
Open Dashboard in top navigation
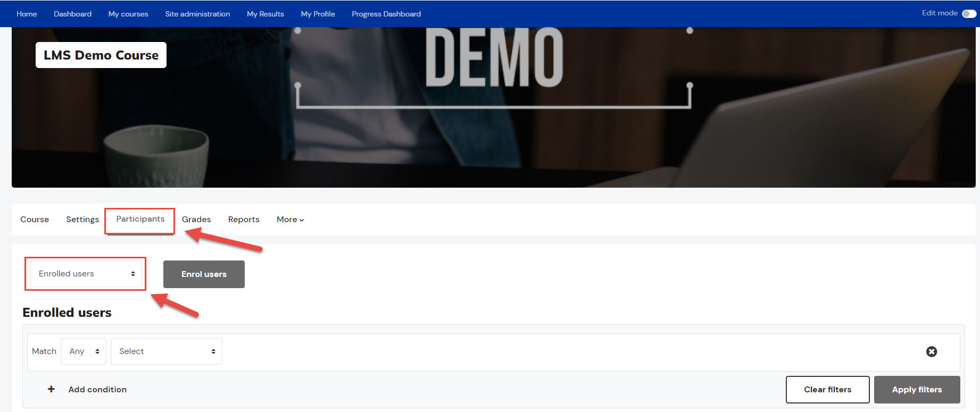72,14
